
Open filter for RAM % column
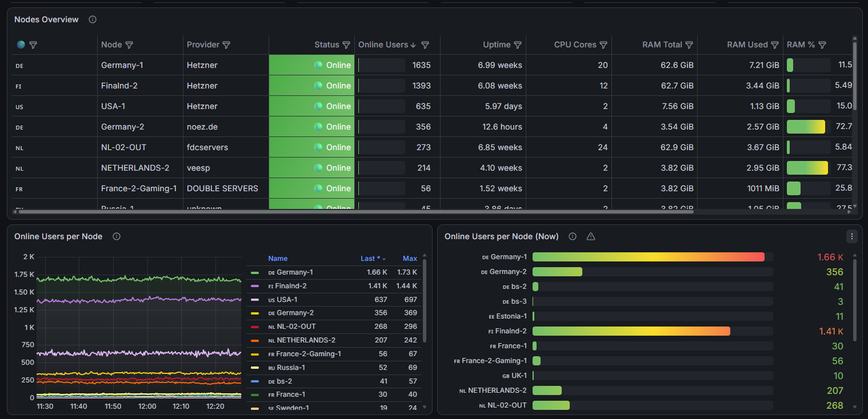(822, 45)
